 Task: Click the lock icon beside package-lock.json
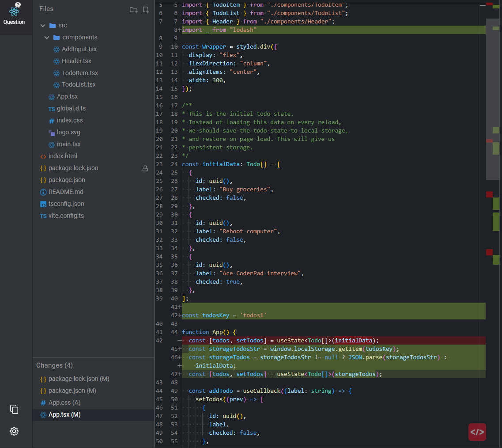(x=145, y=168)
